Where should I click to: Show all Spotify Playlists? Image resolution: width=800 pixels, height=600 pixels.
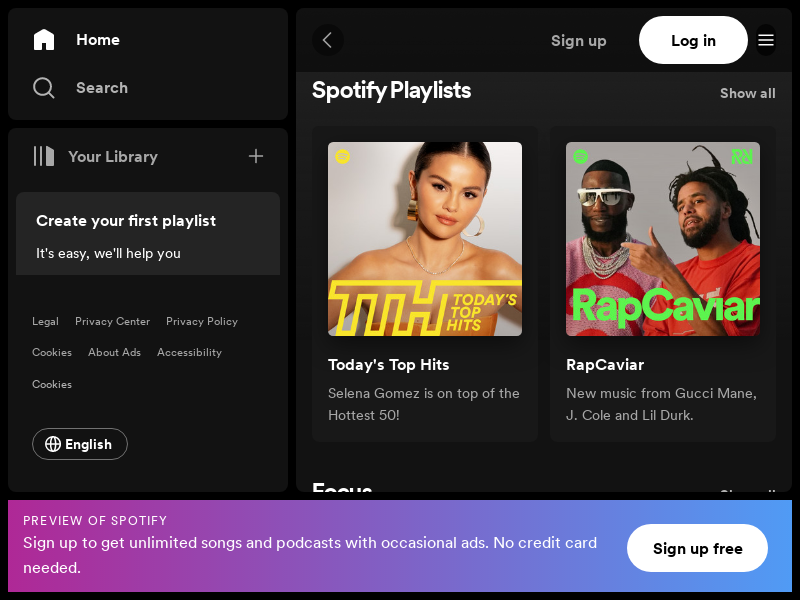coord(747,93)
